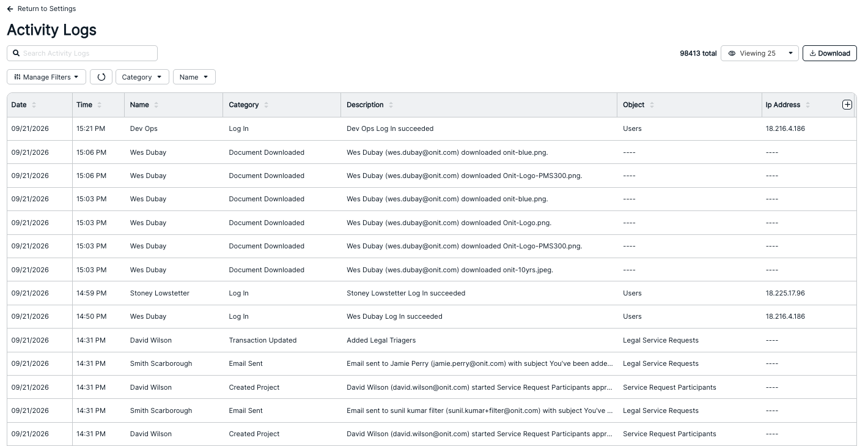Sort the Description column arrows

391,105
